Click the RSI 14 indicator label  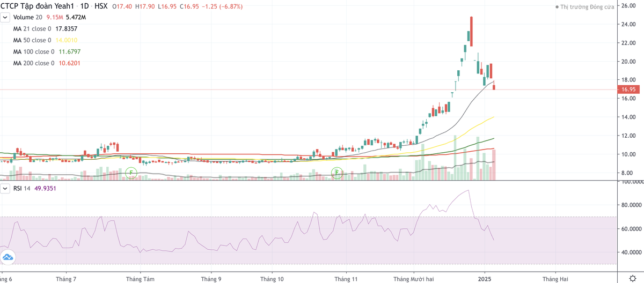tap(23, 188)
